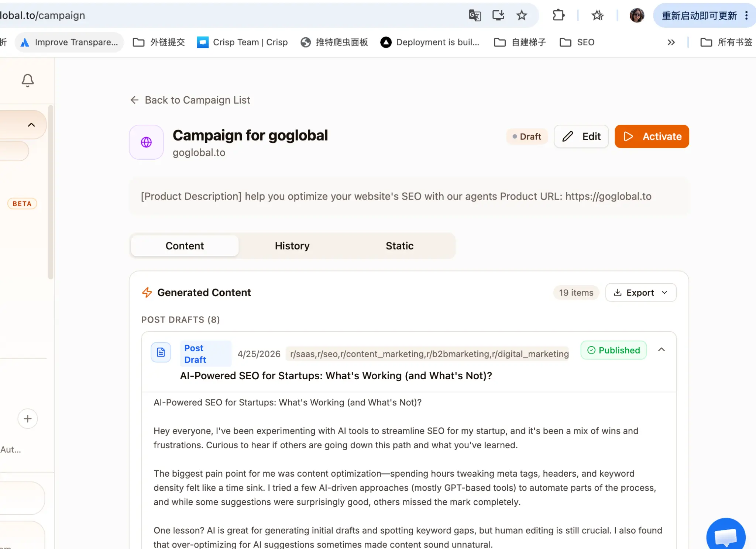Switch to the Content tab
This screenshot has height=549, width=756.
point(185,246)
